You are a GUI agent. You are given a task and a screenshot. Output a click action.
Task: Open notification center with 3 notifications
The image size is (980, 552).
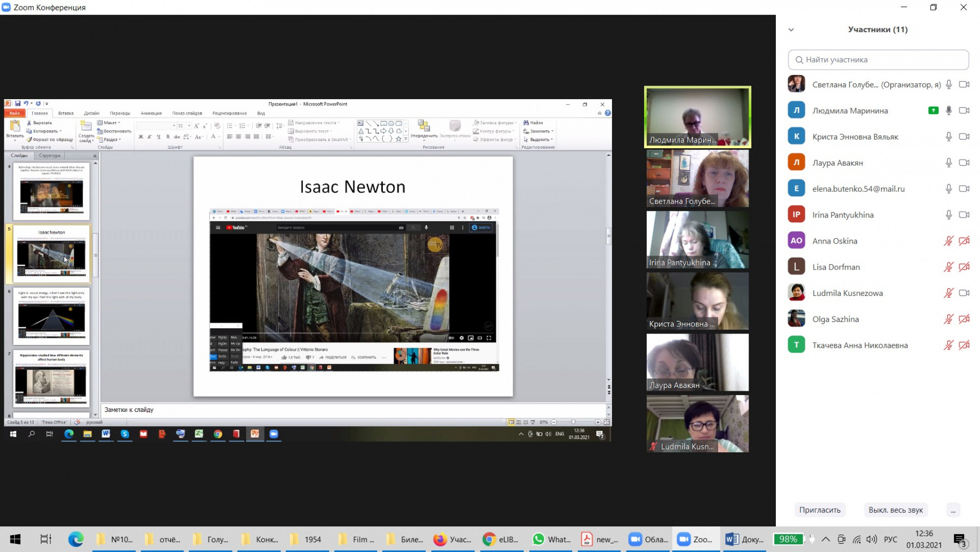pyautogui.click(x=960, y=540)
